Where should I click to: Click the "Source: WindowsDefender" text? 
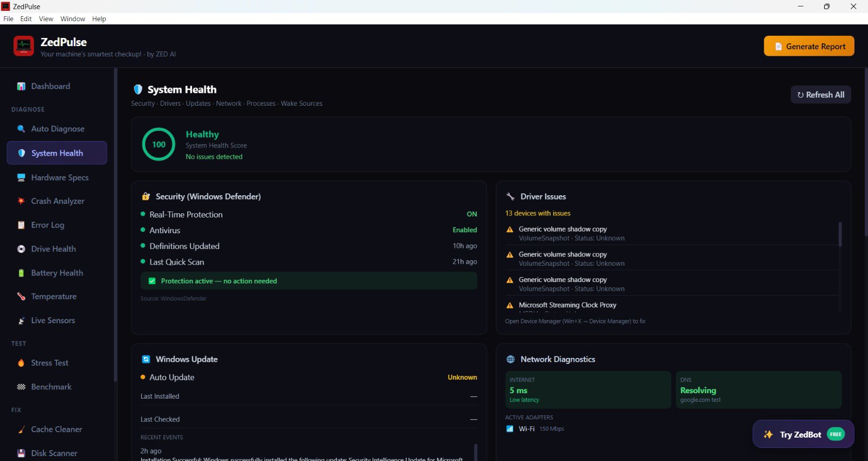(x=174, y=298)
